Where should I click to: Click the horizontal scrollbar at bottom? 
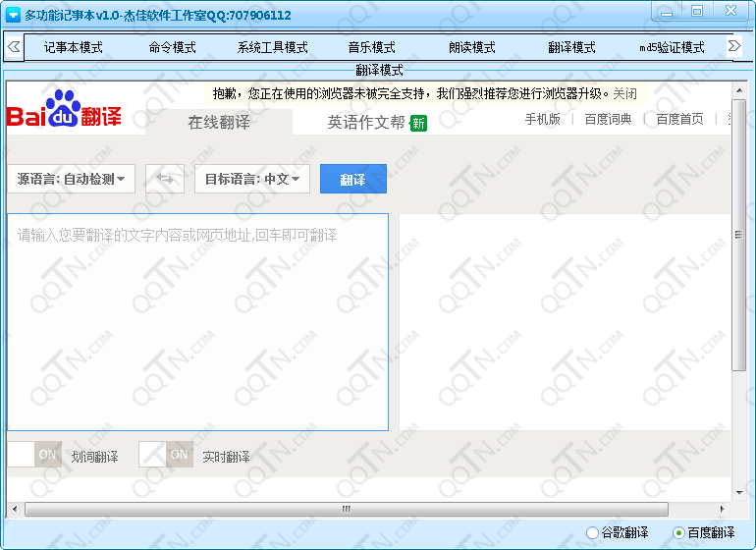click(x=346, y=509)
